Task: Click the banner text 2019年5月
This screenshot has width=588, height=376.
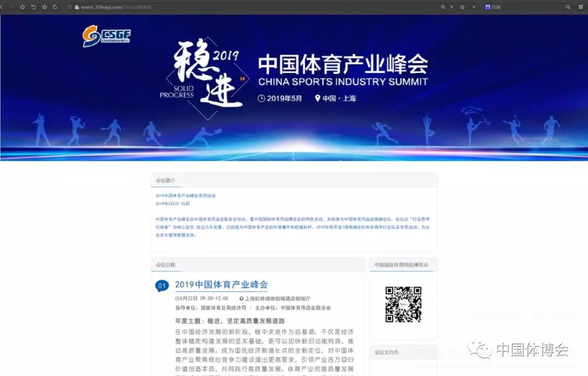Action: click(284, 98)
